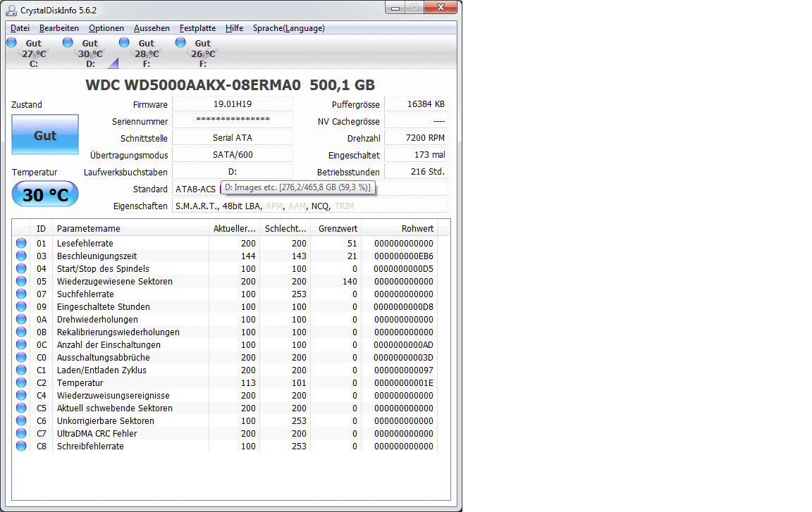Viewport: 812px width, 512px height.
Task: Click status orb for Beschleunigungszeit row
Action: pyautogui.click(x=21, y=256)
